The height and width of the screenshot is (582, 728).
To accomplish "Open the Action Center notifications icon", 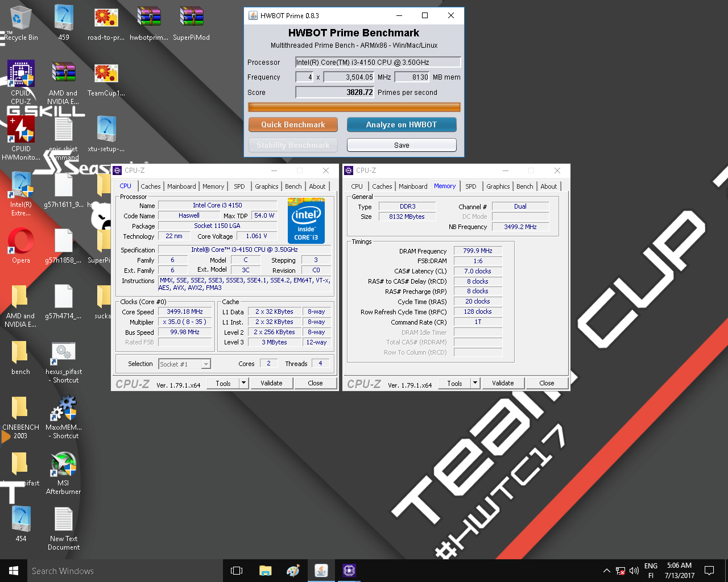I will pos(709,571).
